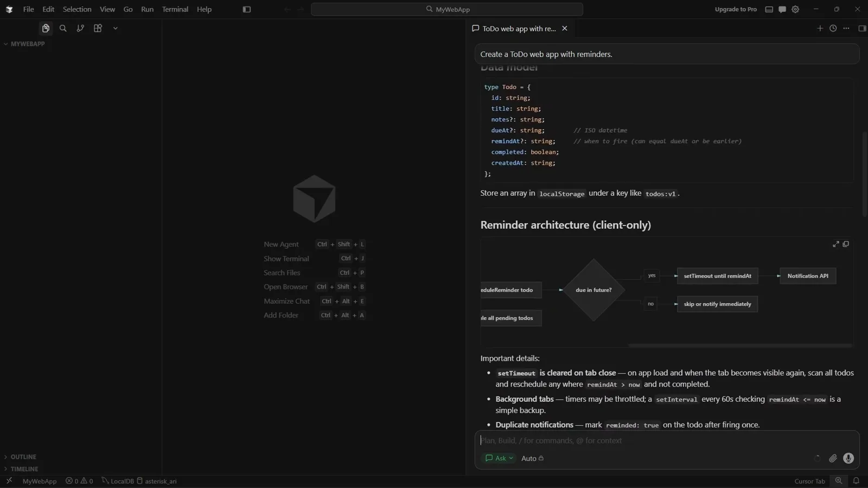
Task: Open the Extensions view icon
Action: click(98, 28)
